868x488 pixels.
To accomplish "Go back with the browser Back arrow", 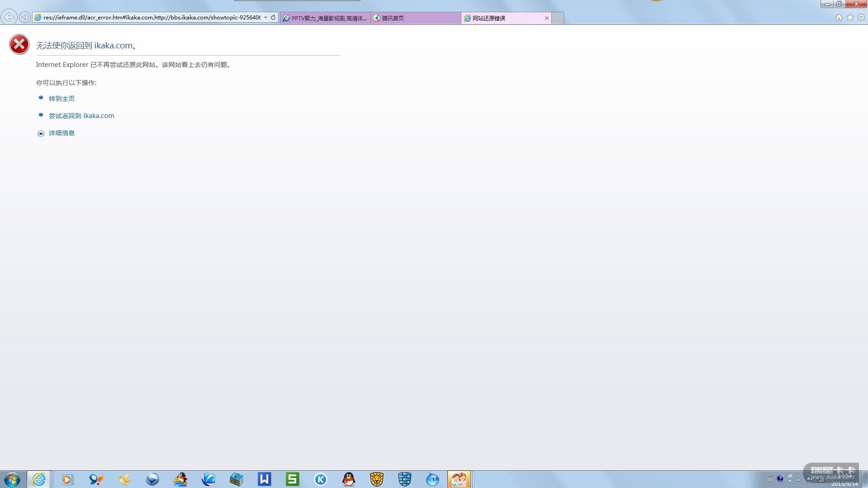I will click(9, 17).
